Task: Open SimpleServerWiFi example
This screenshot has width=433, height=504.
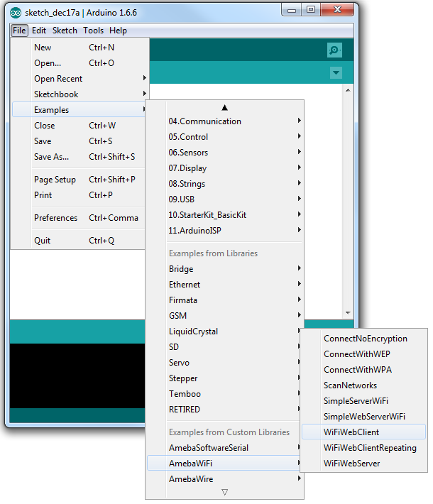Action: pyautogui.click(x=363, y=401)
